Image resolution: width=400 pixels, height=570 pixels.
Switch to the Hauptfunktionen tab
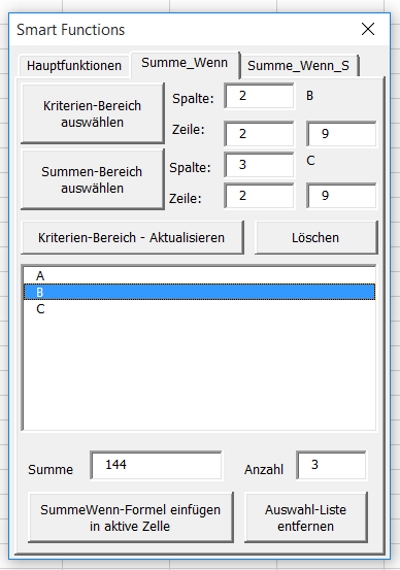(74, 66)
